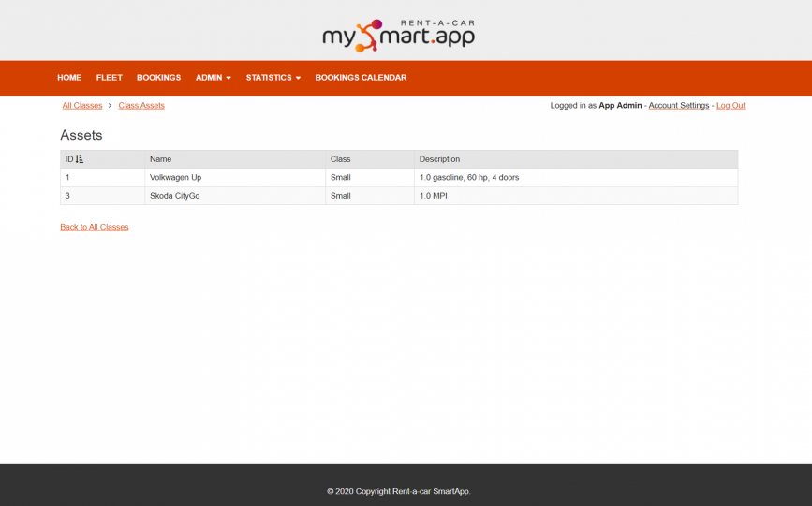
Task: Click the Class Assets breadcrumb link
Action: point(141,105)
